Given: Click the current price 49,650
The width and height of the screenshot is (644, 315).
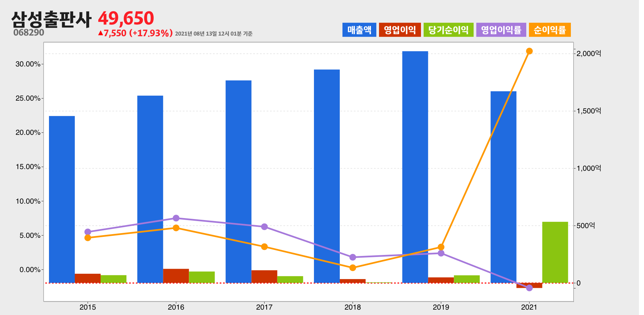Looking at the screenshot, I should pyautogui.click(x=126, y=18).
